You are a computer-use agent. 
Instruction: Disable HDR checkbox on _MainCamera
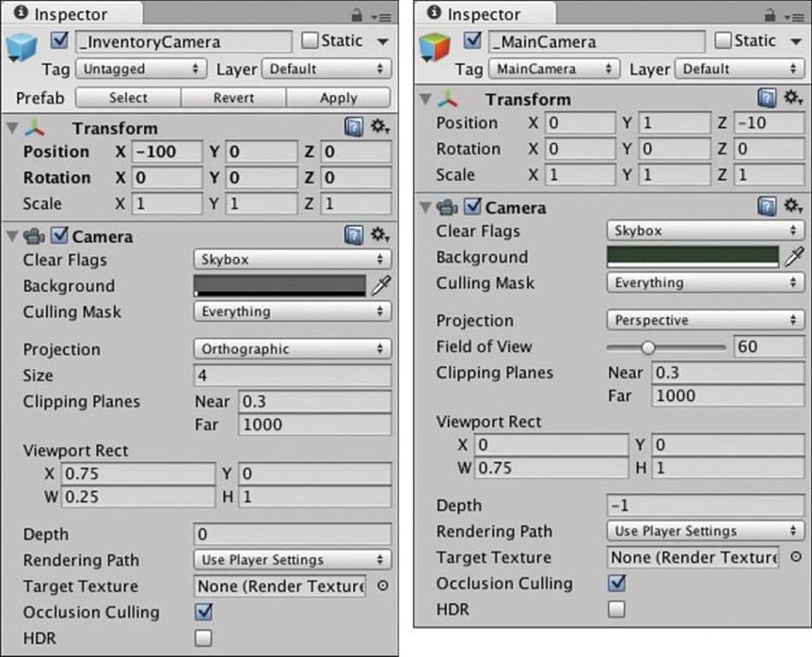pos(616,608)
